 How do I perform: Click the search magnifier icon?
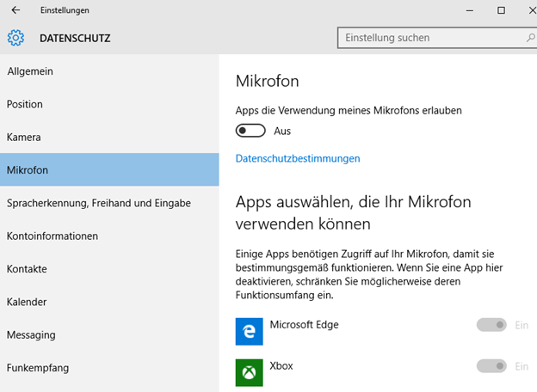(x=530, y=38)
